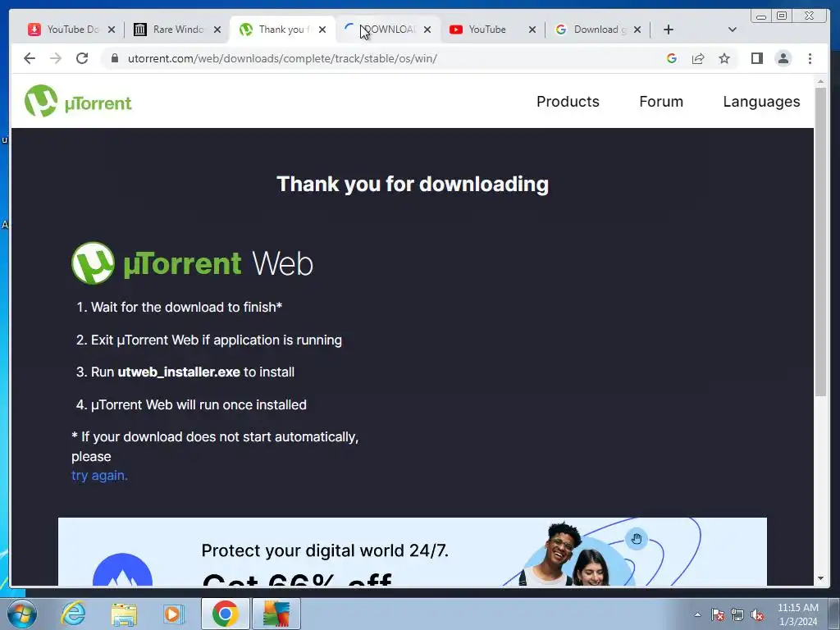Image resolution: width=840 pixels, height=630 pixels.
Task: Click the Action Center flag icon
Action: [x=718, y=614]
